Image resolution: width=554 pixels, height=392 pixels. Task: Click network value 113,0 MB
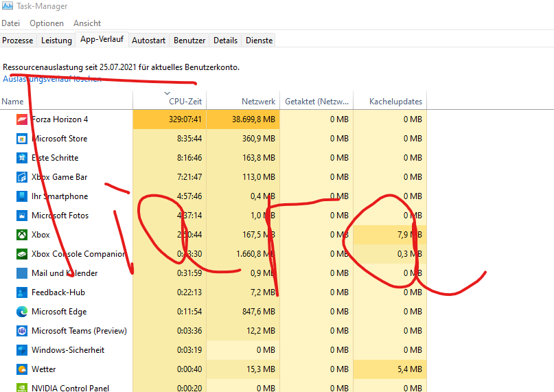tap(259, 177)
